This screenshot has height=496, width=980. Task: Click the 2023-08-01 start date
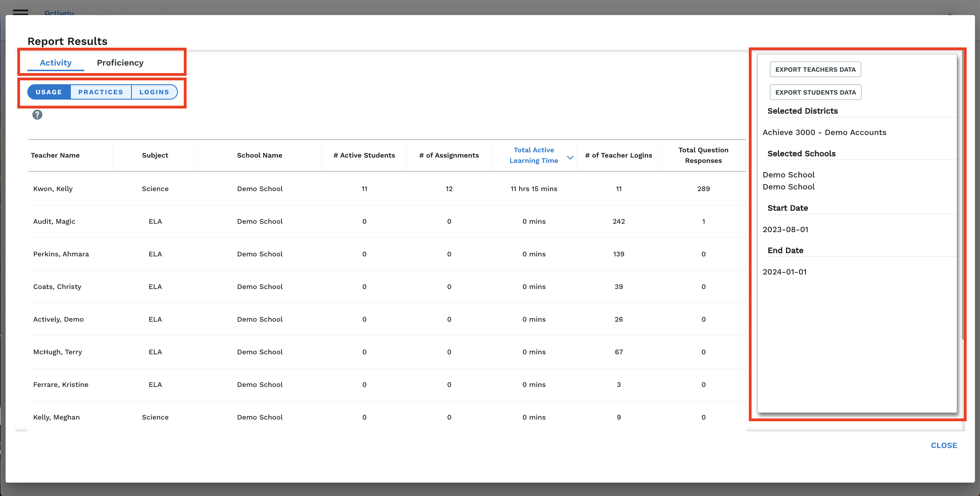(x=785, y=230)
